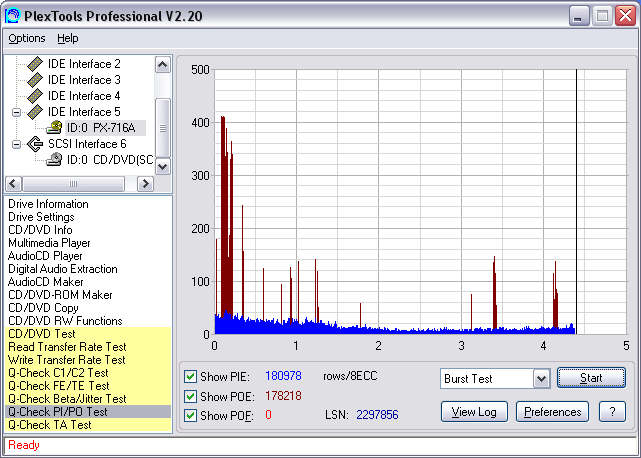Click the IDE Interface 3 chip icon
The height and width of the screenshot is (458, 641).
click(35, 80)
